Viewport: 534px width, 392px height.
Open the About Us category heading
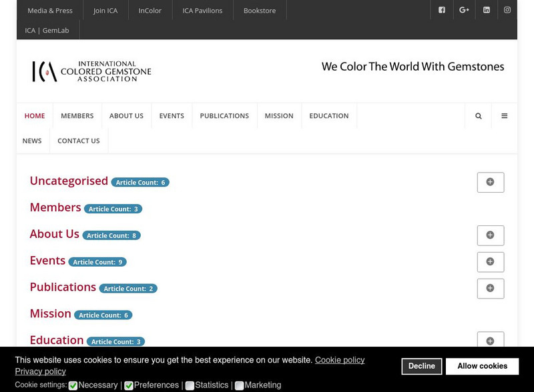click(55, 234)
